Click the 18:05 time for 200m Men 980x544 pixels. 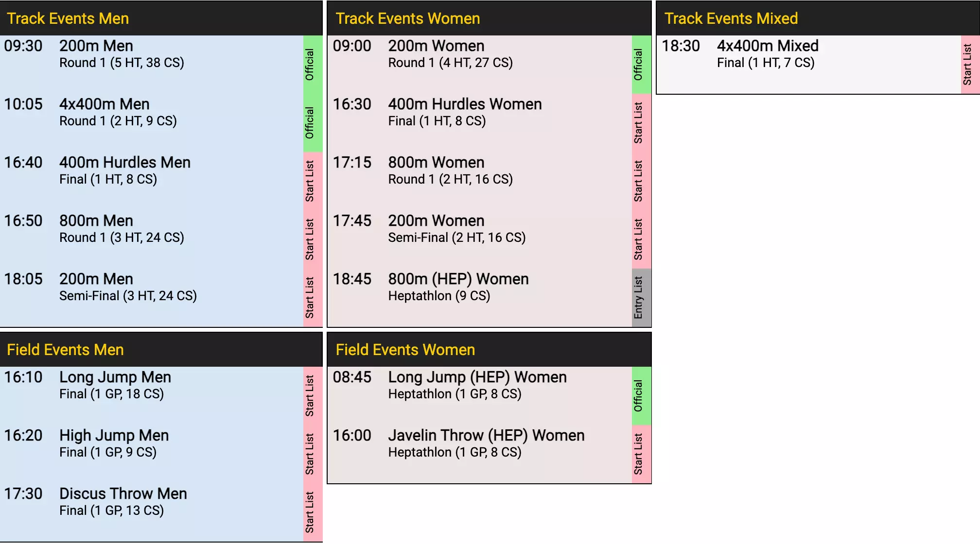point(23,279)
